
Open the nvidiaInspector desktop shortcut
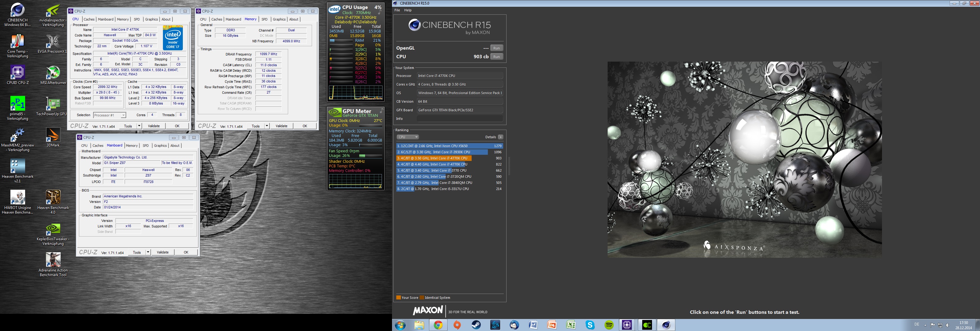click(x=53, y=15)
